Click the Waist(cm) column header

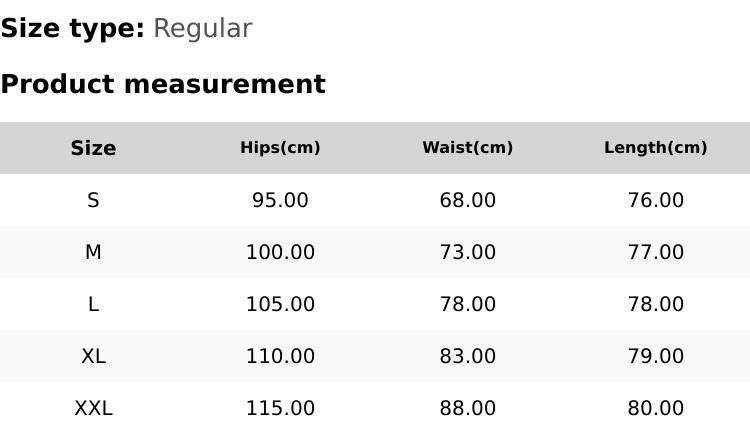[x=467, y=148]
